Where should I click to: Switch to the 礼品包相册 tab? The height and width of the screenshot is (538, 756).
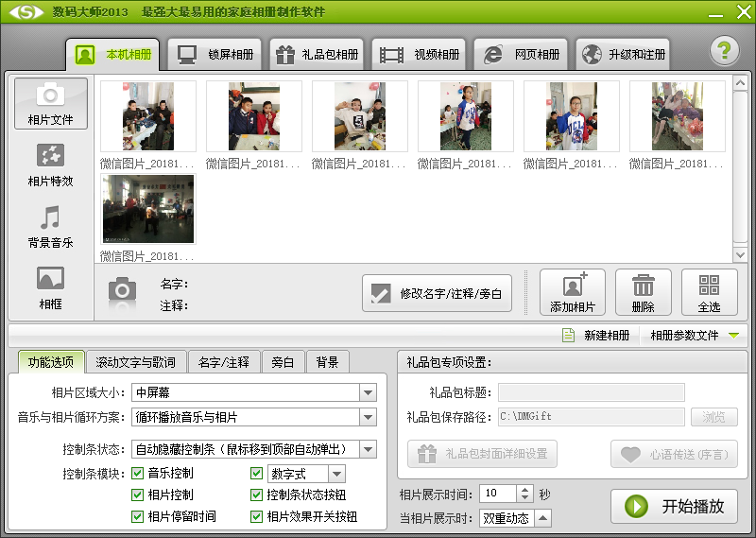point(317,55)
